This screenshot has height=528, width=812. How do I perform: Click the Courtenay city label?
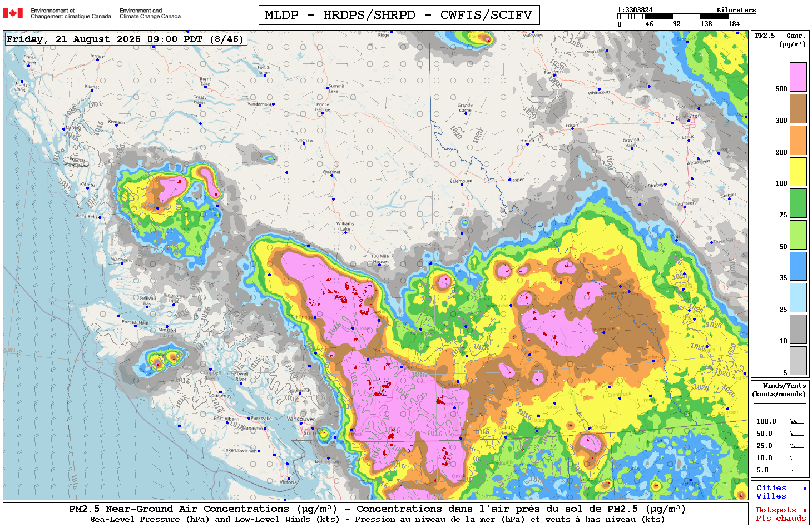pyautogui.click(x=220, y=396)
